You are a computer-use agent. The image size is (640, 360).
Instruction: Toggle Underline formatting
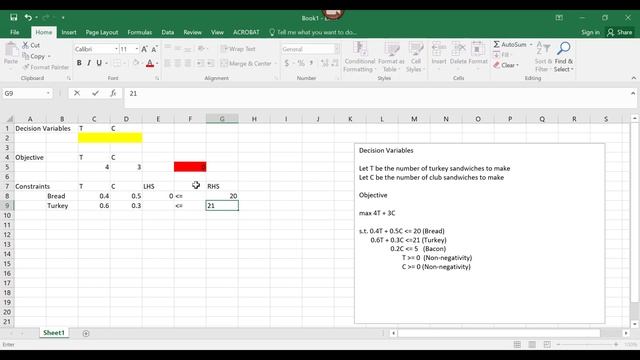(99, 63)
